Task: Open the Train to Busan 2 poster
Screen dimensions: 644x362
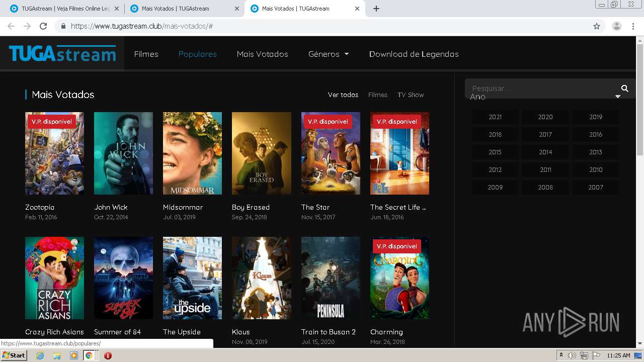Action: [331, 278]
